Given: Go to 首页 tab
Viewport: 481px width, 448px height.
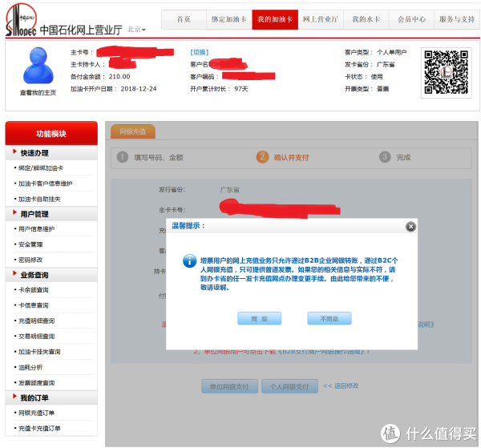Looking at the screenshot, I should pyautogui.click(x=184, y=19).
